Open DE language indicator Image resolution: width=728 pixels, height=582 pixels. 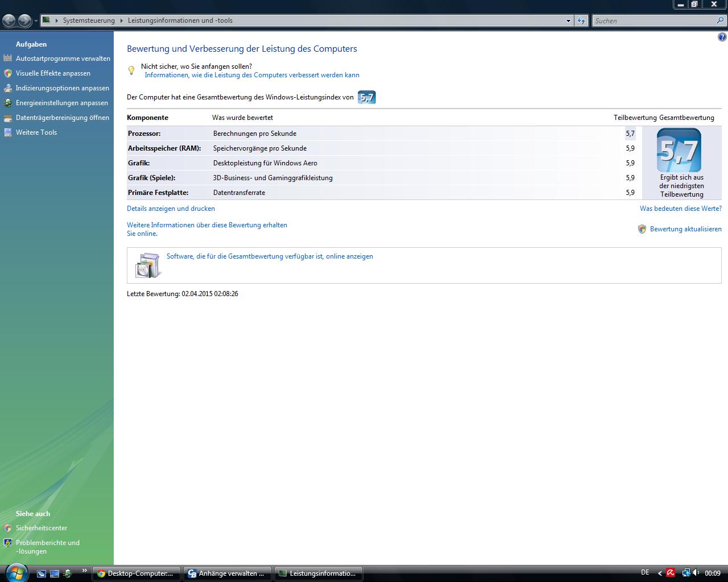coord(645,572)
